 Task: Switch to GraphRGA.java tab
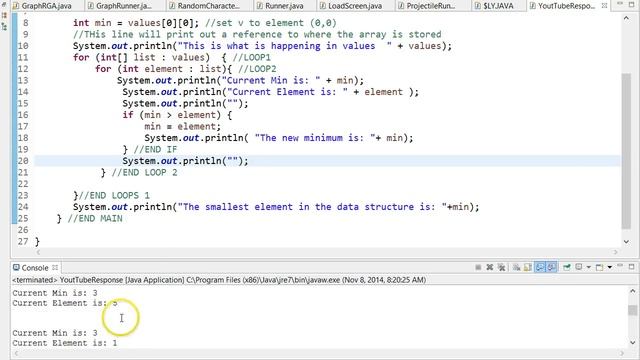(42, 6)
